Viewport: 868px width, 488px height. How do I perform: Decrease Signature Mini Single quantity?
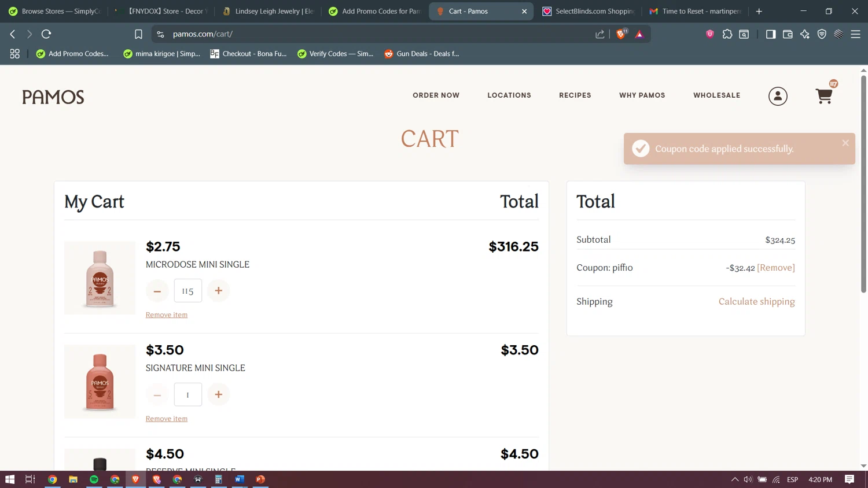157,394
